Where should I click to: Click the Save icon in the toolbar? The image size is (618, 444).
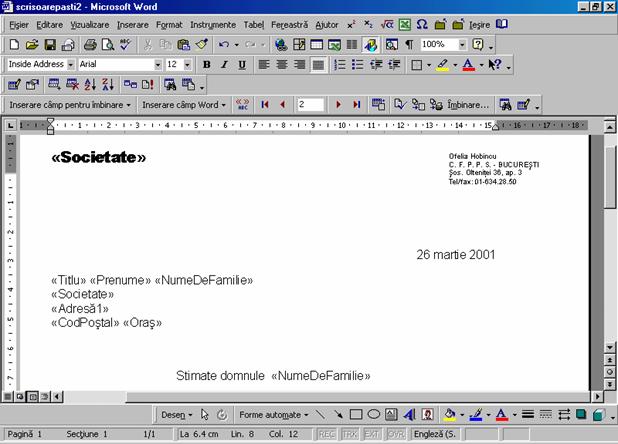50,45
